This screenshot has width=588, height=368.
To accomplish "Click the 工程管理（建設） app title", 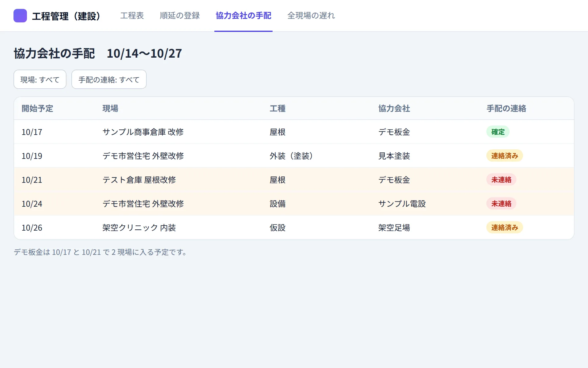I will (x=66, y=16).
